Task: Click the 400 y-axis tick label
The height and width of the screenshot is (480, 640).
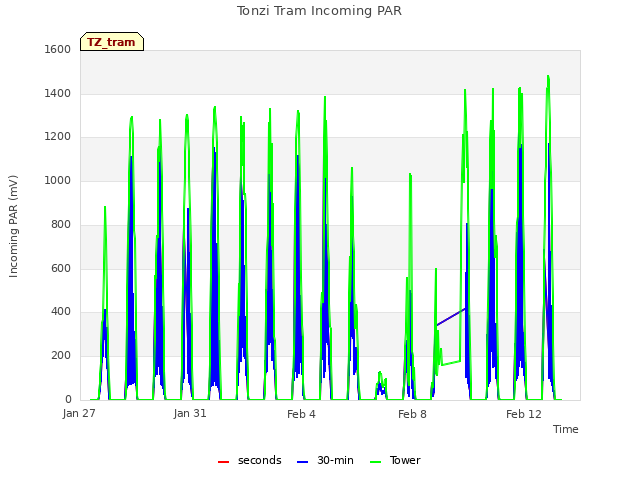Action: [x=61, y=312]
